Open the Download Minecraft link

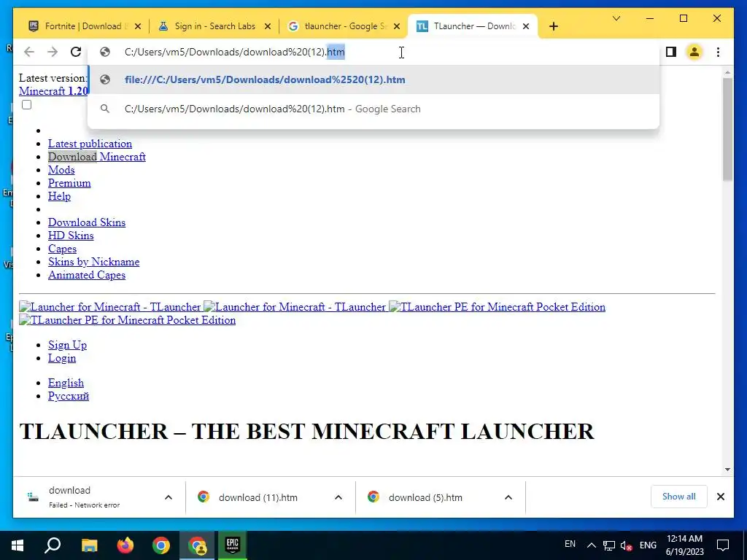[97, 157]
